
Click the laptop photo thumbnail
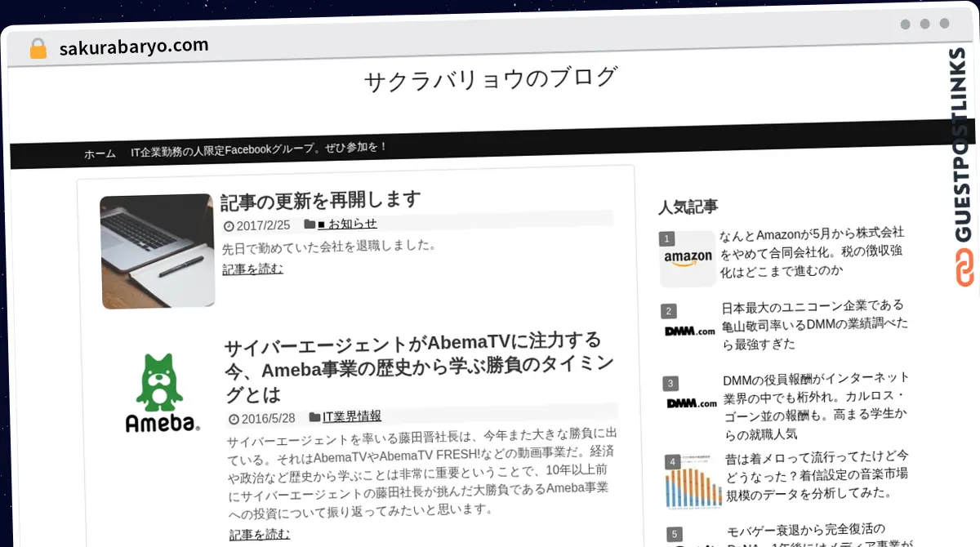point(158,251)
